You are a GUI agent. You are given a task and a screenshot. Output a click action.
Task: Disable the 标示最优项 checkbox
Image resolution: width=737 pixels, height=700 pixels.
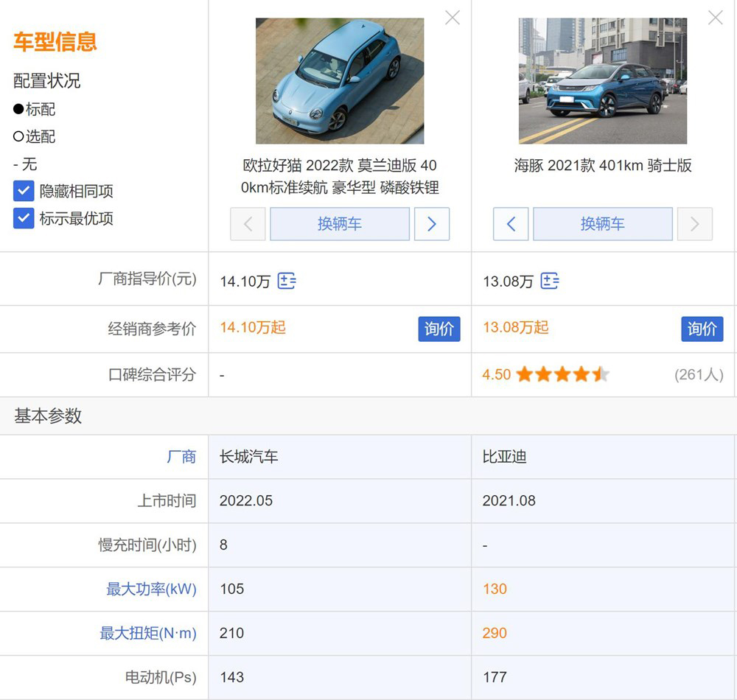point(23,218)
